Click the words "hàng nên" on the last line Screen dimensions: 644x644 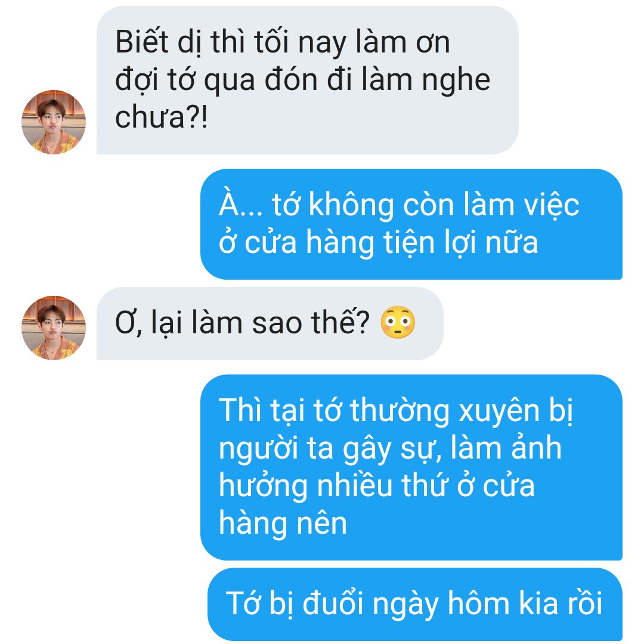(x=283, y=524)
